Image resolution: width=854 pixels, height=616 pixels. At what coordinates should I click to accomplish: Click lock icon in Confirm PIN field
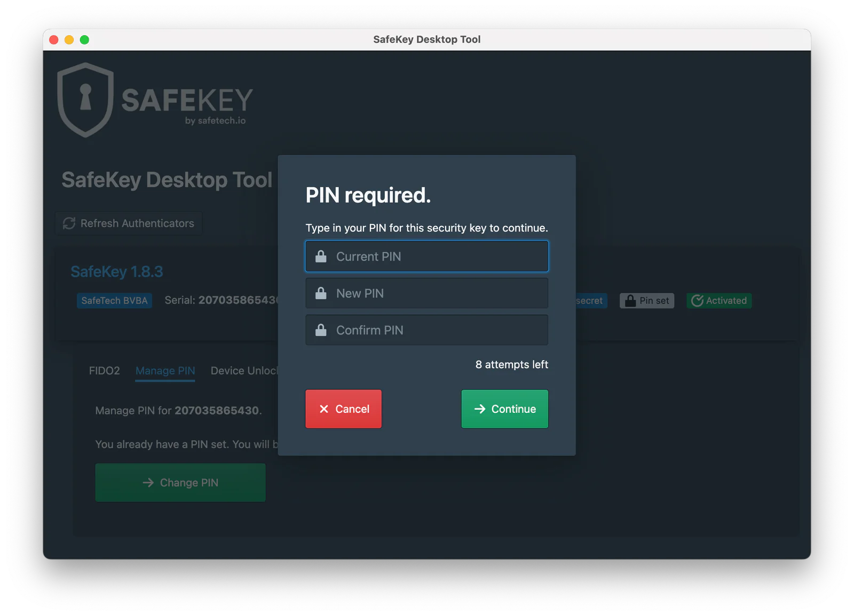tap(321, 330)
